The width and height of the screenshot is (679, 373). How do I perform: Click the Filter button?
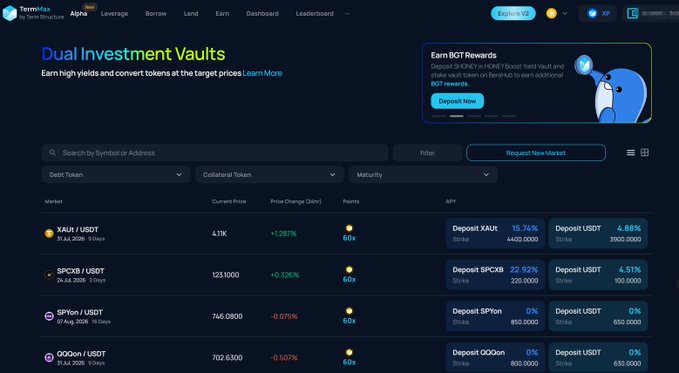(427, 153)
